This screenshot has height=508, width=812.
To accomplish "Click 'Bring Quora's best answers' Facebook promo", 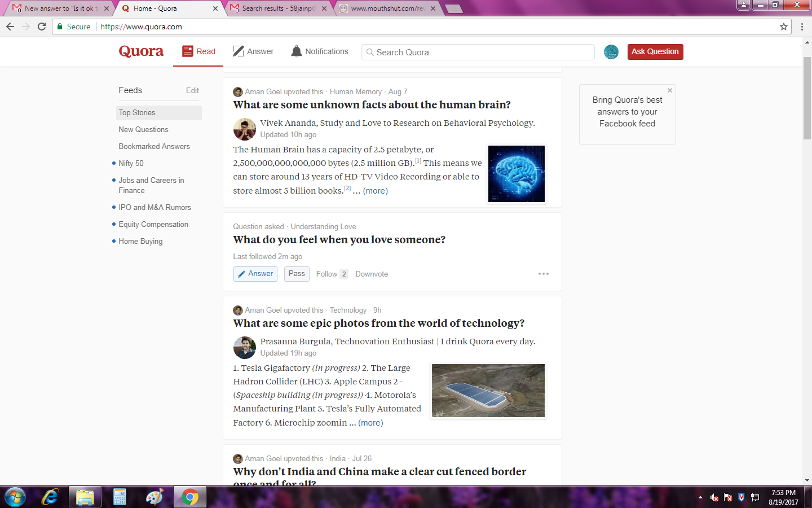I will [x=627, y=112].
